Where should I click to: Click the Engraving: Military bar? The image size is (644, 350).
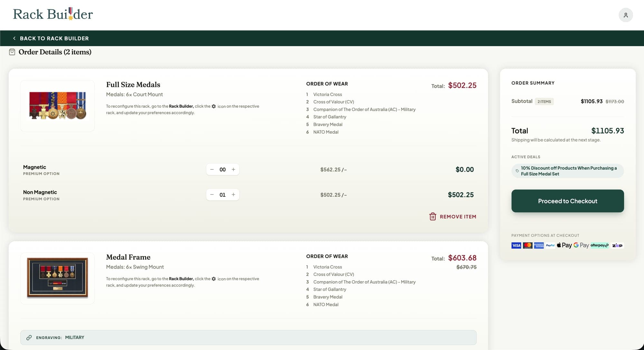click(x=248, y=338)
